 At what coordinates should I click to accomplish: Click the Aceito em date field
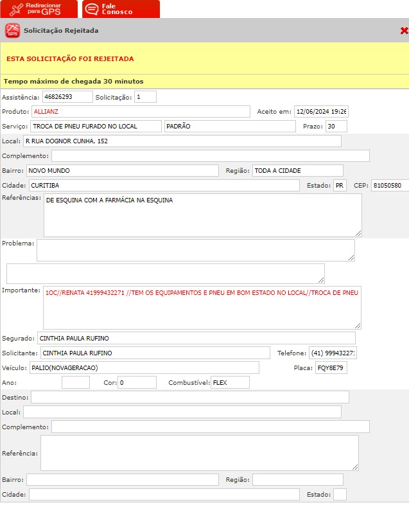tap(321, 111)
